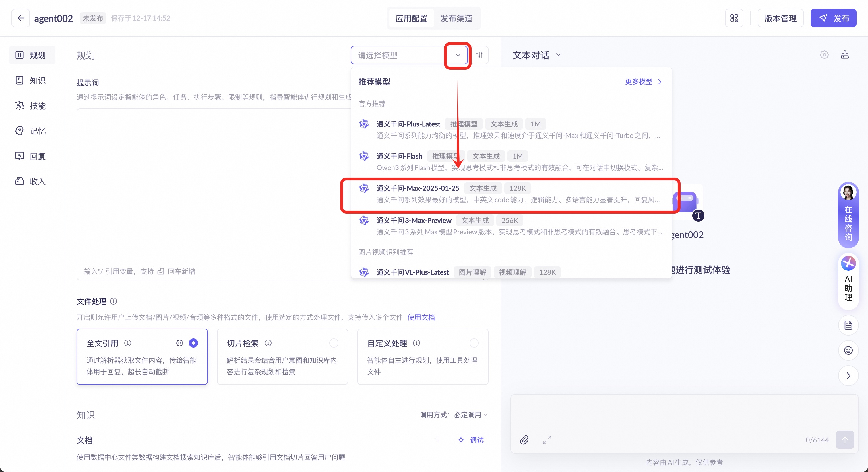Click the apps grid icon in header

[x=734, y=18]
